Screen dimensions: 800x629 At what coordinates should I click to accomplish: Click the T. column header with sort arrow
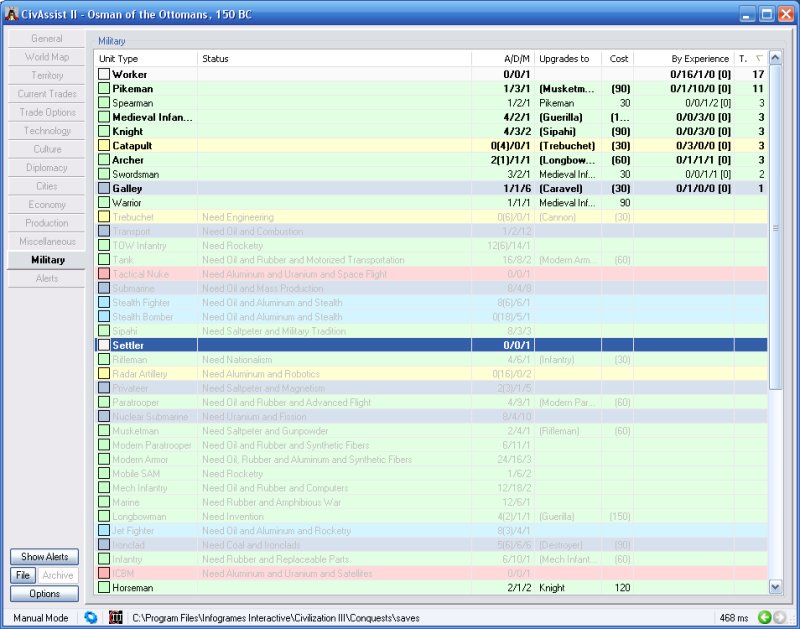pyautogui.click(x=751, y=59)
